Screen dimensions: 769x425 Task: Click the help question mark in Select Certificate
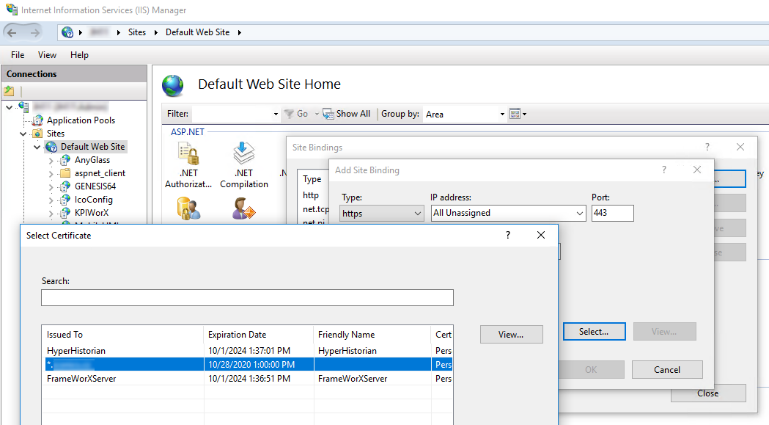[508, 235]
